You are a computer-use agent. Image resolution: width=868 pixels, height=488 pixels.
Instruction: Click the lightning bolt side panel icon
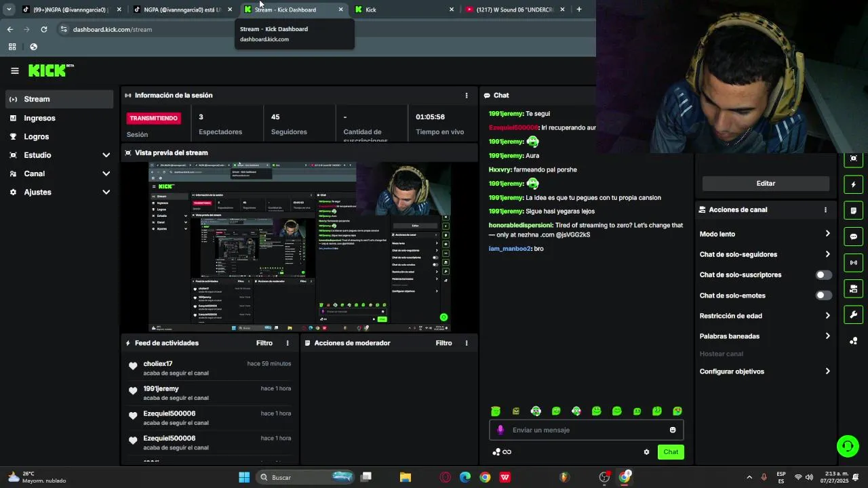[x=853, y=184]
